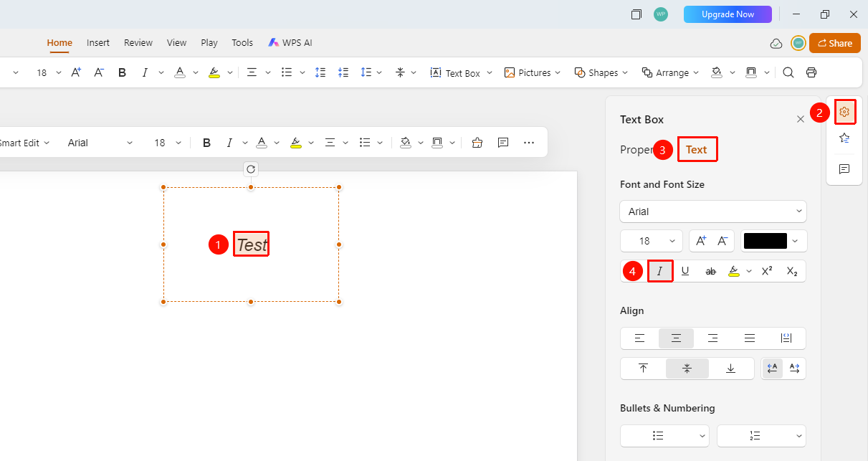Apply shape fill from the Home ribbon
Screen dimensions: 868x461
pyautogui.click(x=716, y=72)
